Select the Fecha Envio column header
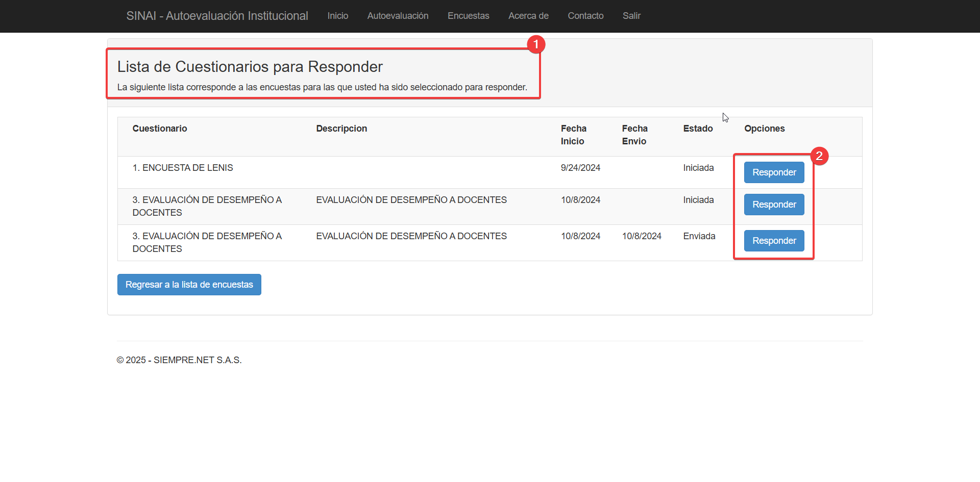Screen dimensions: 980x482 click(634, 135)
